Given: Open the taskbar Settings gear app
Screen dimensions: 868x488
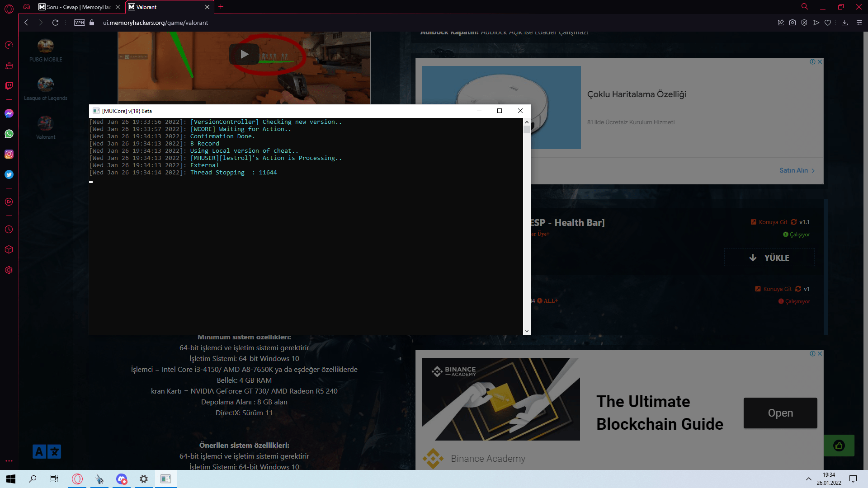Looking at the screenshot, I should click(144, 479).
